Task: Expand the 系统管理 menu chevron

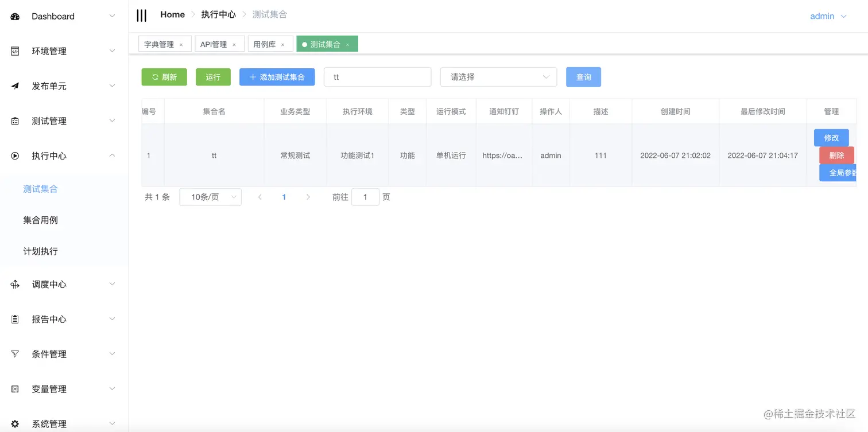Action: [113, 424]
